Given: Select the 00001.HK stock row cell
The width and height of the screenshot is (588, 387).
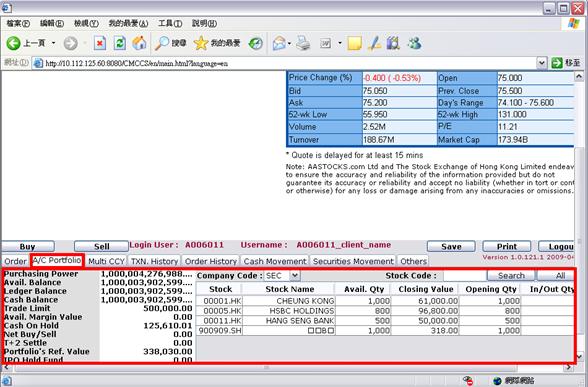Looking at the screenshot, I should point(219,301).
